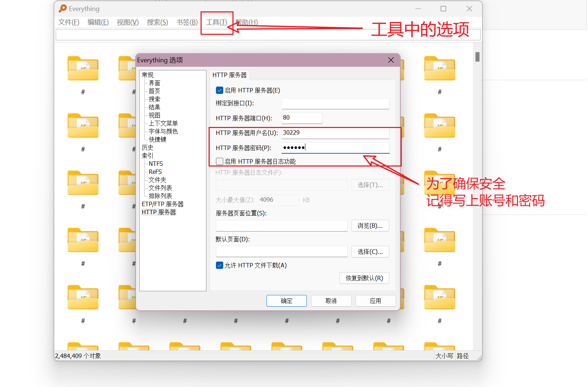Screen dimensions: 588x387
Task: Click the 绑定到接口(I) field
Action: click(335, 103)
